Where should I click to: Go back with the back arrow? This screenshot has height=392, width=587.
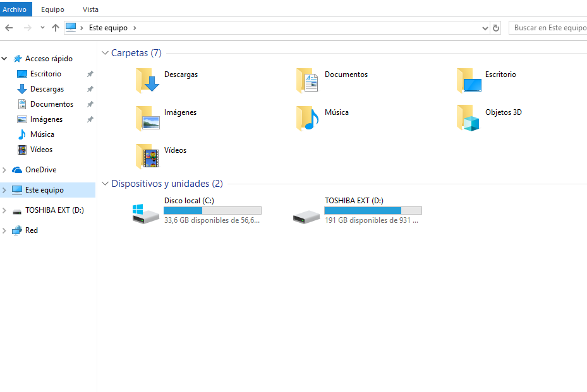coord(9,28)
